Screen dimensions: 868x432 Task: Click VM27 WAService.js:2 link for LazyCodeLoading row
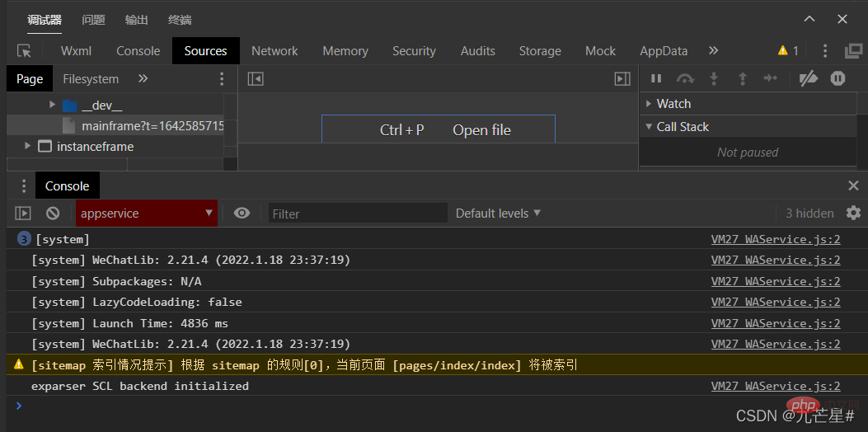pyautogui.click(x=776, y=303)
